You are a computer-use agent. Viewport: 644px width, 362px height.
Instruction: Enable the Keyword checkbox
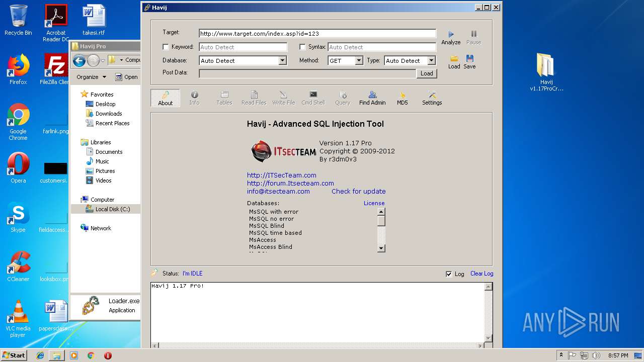[x=166, y=47]
